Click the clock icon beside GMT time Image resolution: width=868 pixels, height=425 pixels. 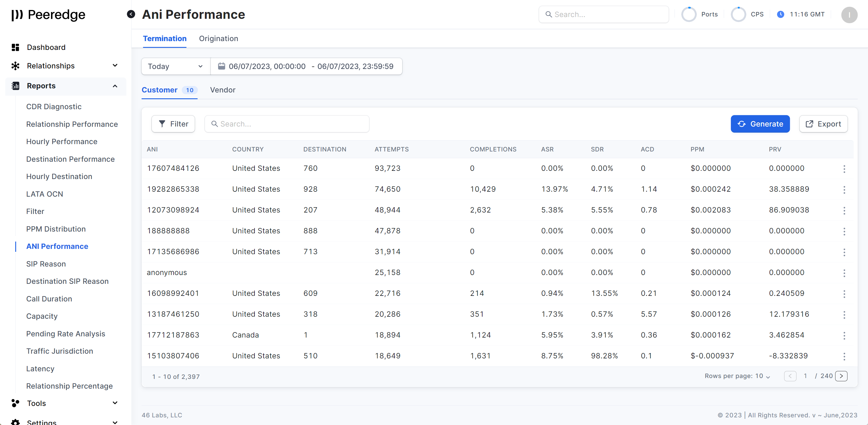pyautogui.click(x=780, y=14)
